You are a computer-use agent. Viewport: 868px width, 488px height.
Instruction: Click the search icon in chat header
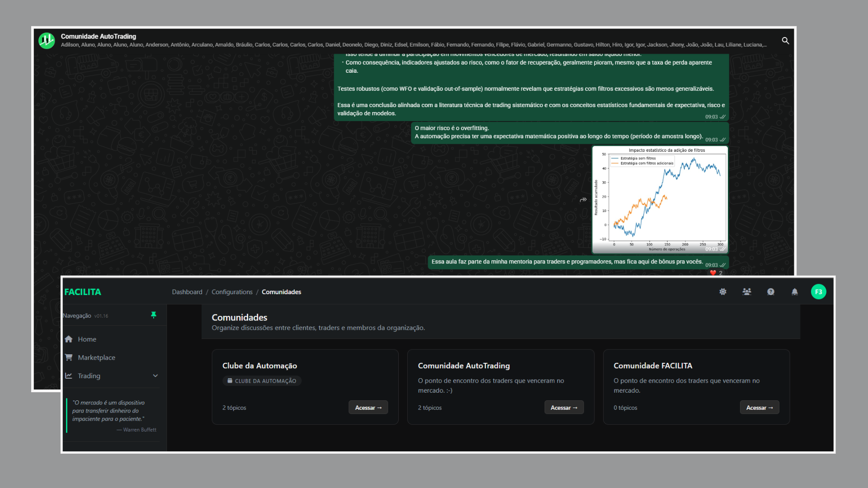coord(785,41)
